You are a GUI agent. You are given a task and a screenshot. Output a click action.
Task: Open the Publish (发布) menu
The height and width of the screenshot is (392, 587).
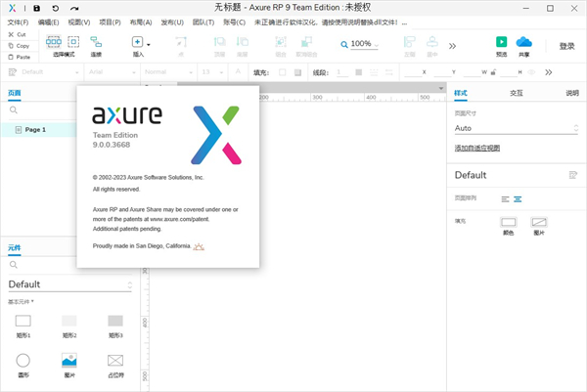[x=172, y=22]
